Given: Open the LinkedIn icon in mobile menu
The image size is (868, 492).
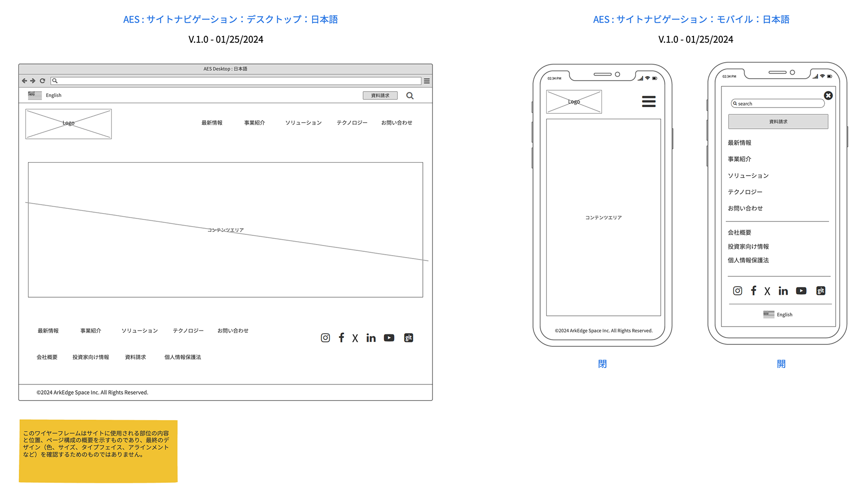Looking at the screenshot, I should coord(783,291).
